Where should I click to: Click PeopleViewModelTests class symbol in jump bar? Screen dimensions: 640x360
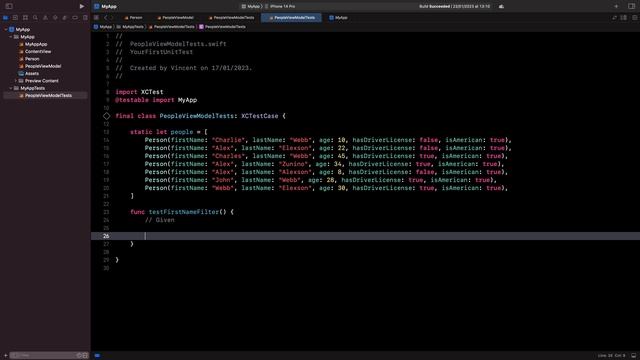click(x=222, y=27)
